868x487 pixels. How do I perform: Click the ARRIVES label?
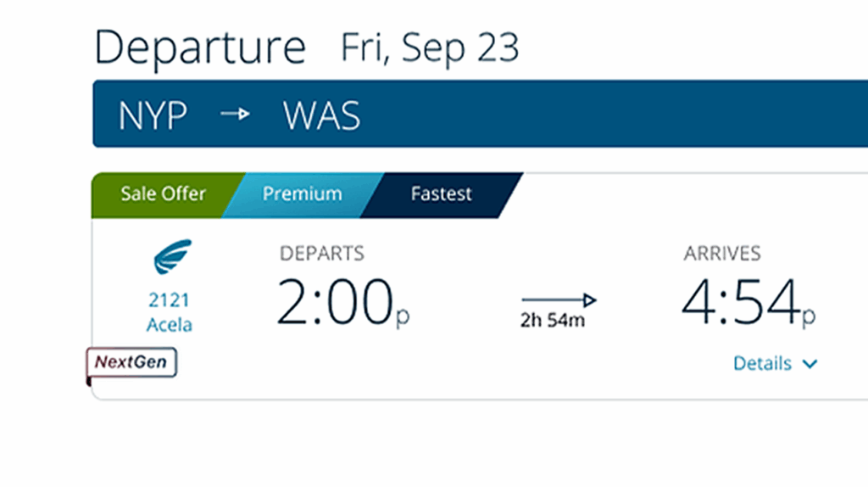(722, 253)
